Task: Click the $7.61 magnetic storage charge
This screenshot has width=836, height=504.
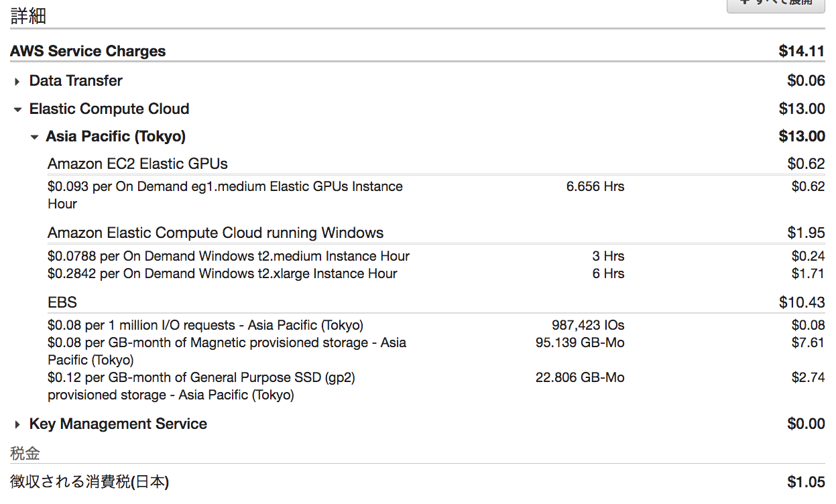Action: [x=808, y=343]
